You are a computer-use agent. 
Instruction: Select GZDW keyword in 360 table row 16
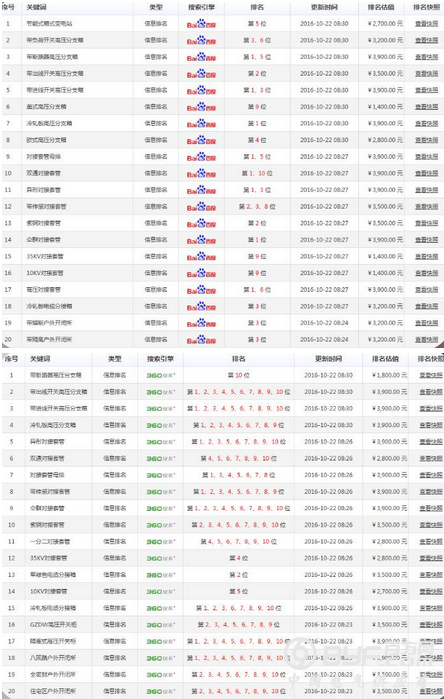[x=53, y=625]
